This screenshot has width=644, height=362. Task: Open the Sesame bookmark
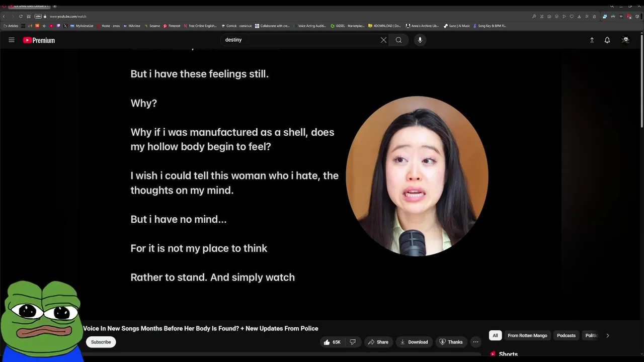pos(152,26)
